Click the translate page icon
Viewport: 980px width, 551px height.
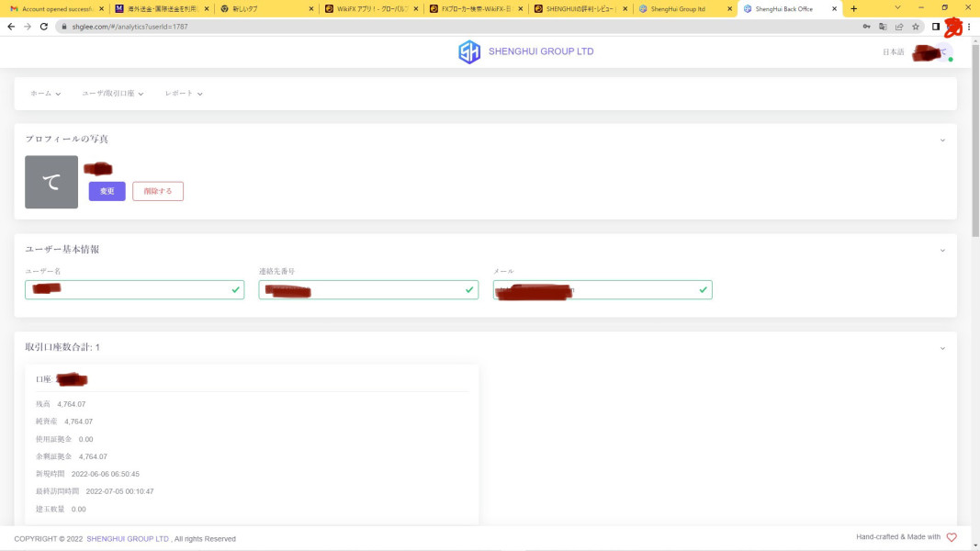point(883,27)
